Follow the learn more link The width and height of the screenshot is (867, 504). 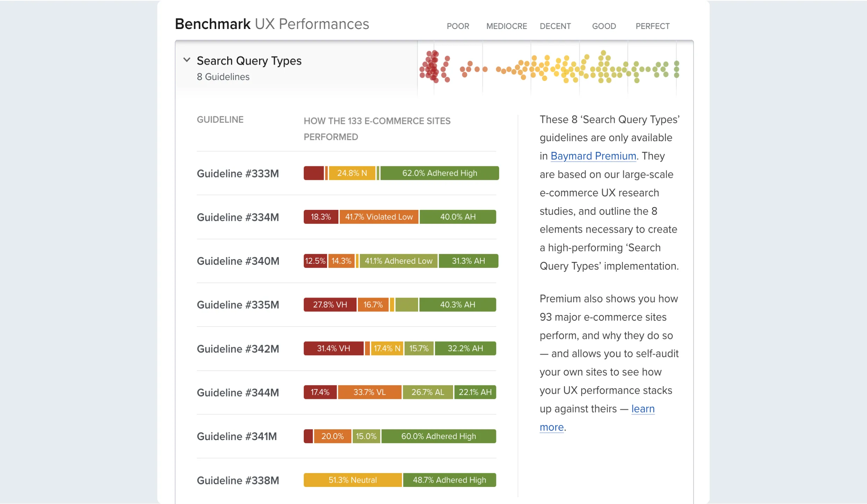pyautogui.click(x=643, y=409)
